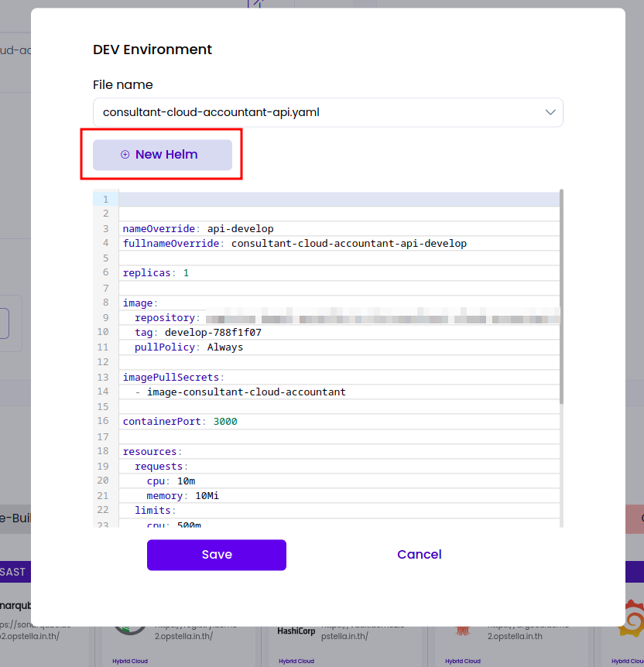This screenshot has height=667, width=644.
Task: Click line number 17 in the gutter
Action: coord(103,437)
